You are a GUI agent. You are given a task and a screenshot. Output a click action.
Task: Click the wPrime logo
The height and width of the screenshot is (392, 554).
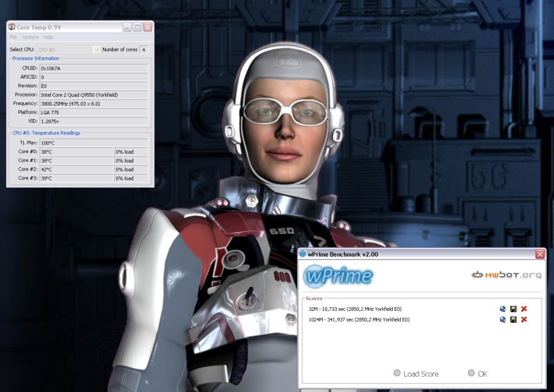pos(338,276)
